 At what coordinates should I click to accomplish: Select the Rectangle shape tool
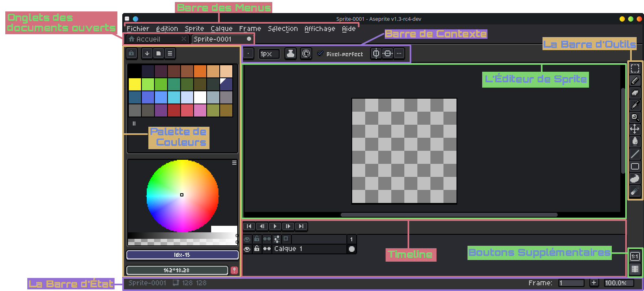pos(635,166)
